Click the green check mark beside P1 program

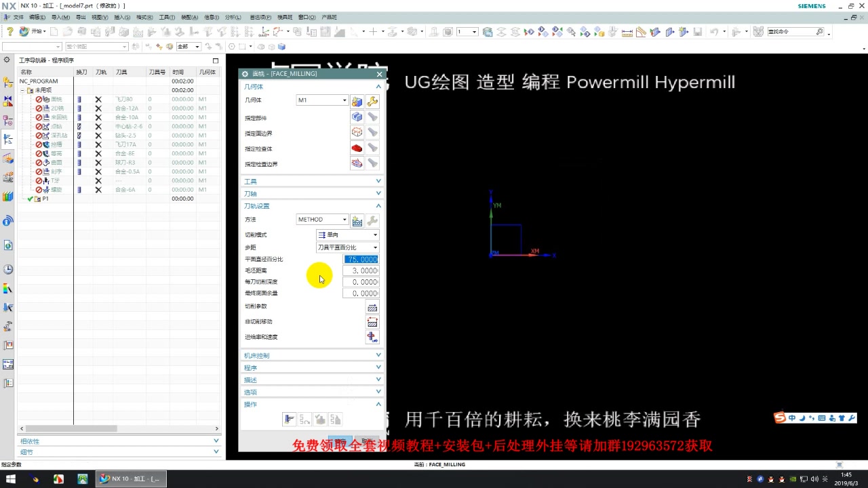point(30,199)
